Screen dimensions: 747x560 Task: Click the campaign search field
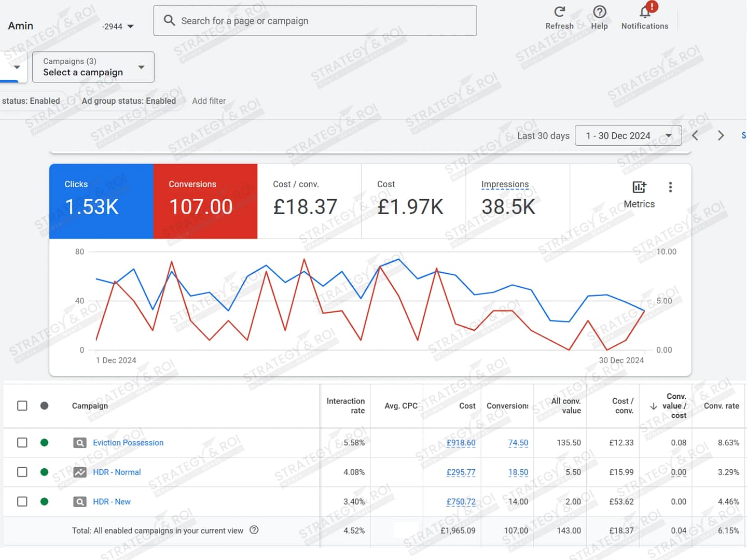[315, 21]
